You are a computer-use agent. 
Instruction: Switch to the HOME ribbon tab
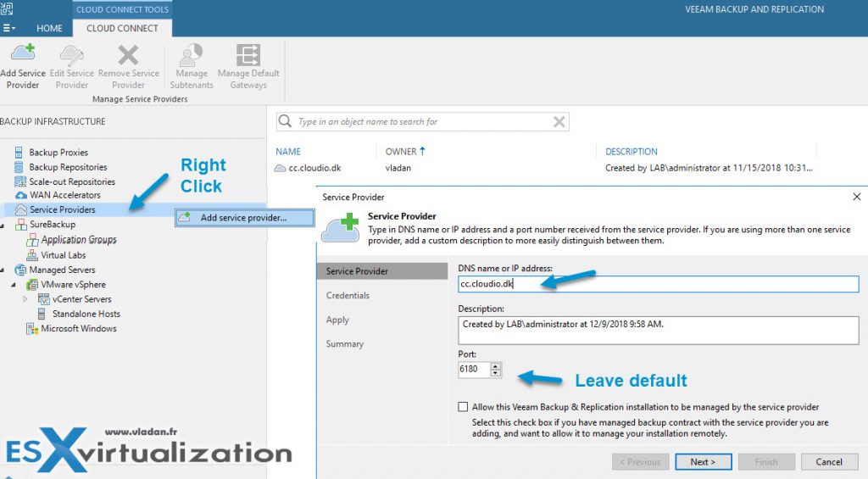(x=49, y=28)
